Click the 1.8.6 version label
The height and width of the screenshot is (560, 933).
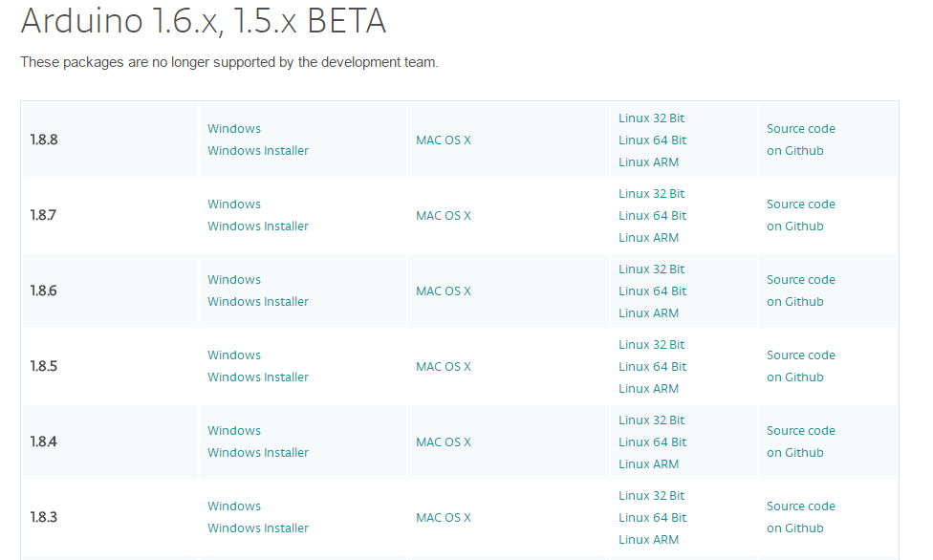pyautogui.click(x=44, y=291)
